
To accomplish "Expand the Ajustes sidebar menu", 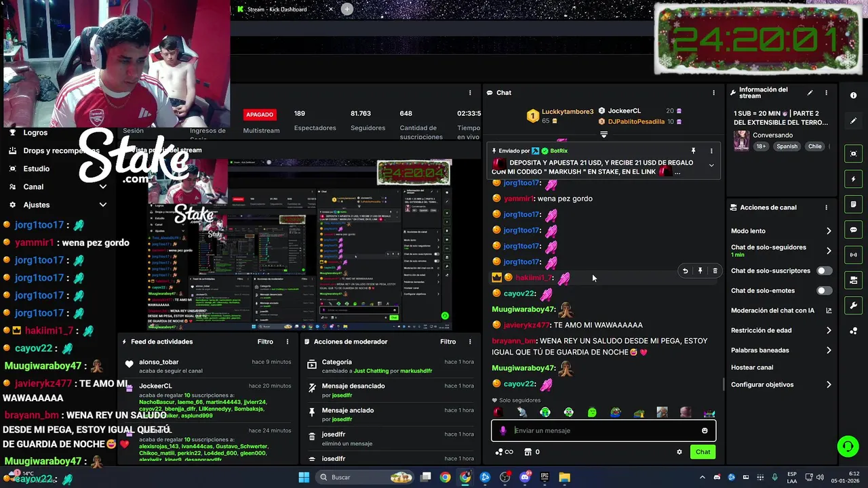I will pyautogui.click(x=103, y=205).
